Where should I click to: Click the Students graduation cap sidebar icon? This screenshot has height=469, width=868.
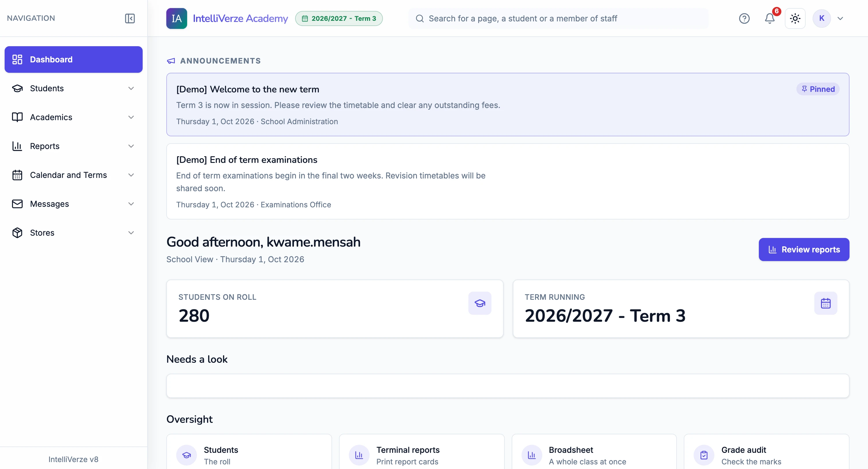pos(17,88)
